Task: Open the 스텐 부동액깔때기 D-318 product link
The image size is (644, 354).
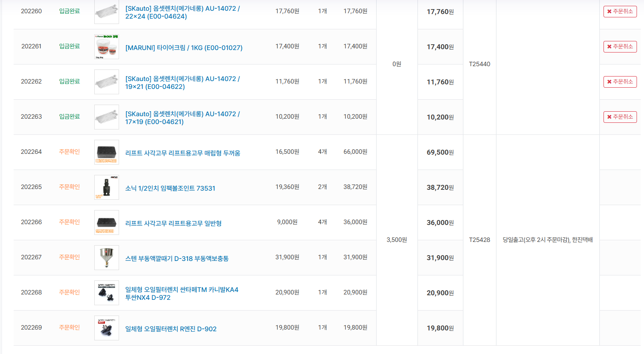Action: point(177,258)
